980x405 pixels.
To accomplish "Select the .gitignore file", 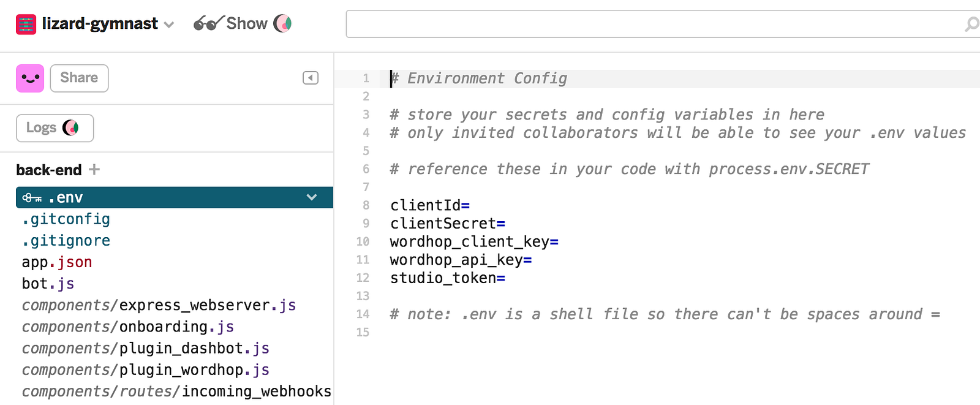I will click(x=66, y=241).
